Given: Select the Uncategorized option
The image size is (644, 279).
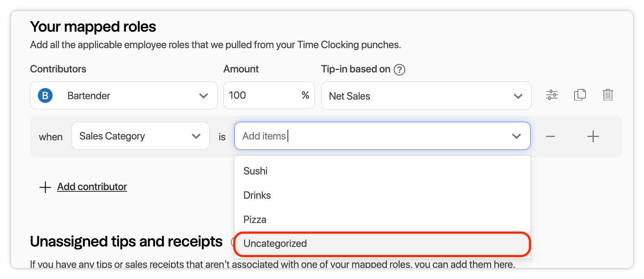Looking at the screenshot, I should (275, 244).
